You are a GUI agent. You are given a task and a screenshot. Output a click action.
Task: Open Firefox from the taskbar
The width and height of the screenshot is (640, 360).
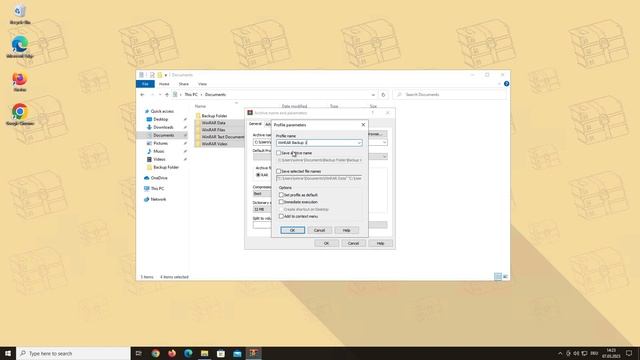coord(172,353)
